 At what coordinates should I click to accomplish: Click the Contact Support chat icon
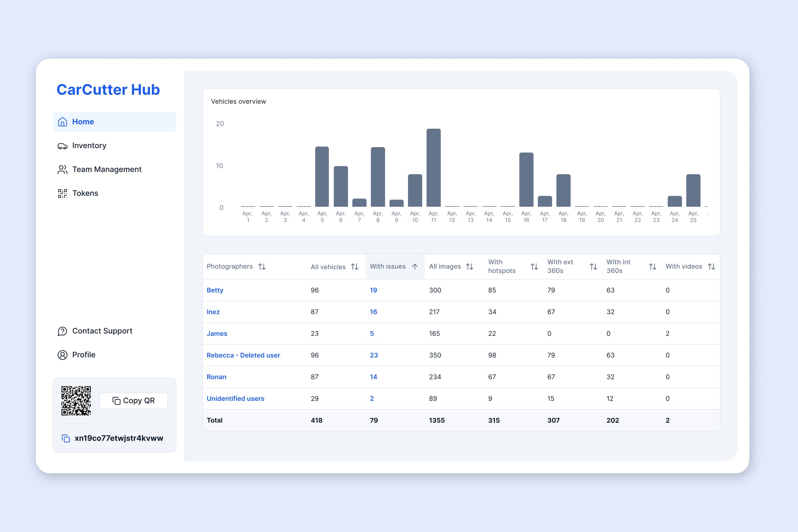[63, 331]
